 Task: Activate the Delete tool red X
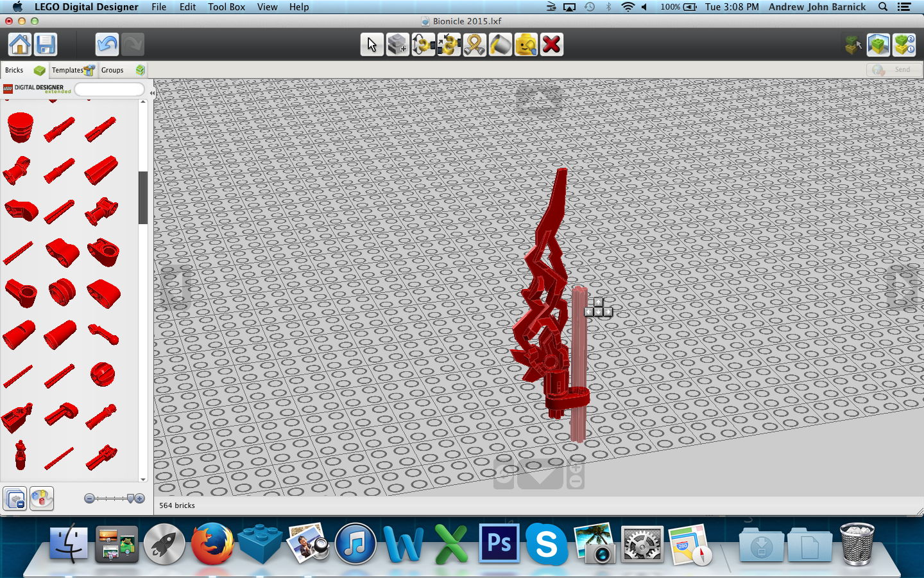click(551, 45)
